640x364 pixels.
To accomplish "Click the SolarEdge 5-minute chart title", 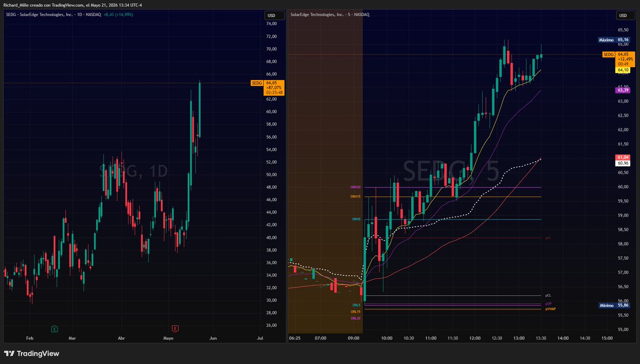I will 330,14.
